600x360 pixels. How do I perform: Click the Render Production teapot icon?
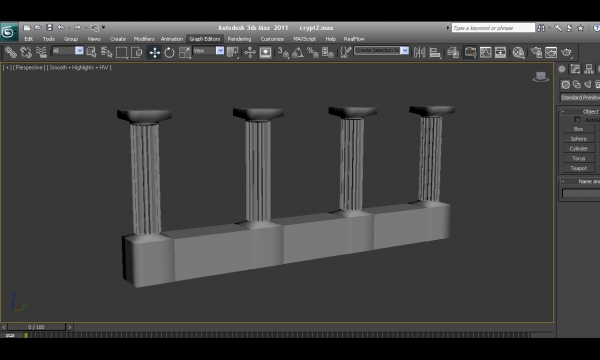tap(566, 52)
